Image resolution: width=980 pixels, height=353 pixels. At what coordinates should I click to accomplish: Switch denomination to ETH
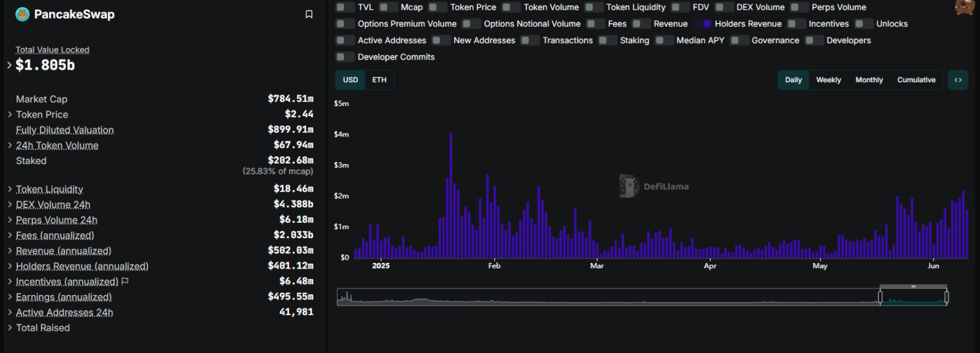pos(379,80)
